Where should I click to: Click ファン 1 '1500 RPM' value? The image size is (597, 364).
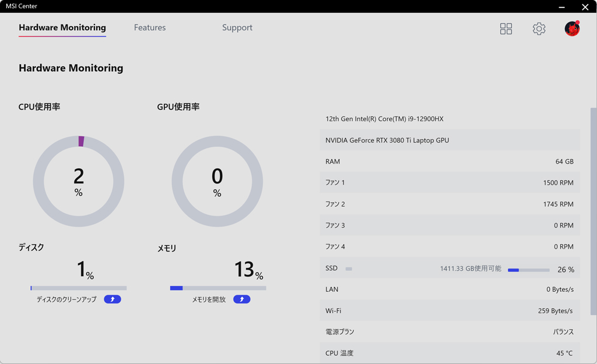[x=558, y=182]
